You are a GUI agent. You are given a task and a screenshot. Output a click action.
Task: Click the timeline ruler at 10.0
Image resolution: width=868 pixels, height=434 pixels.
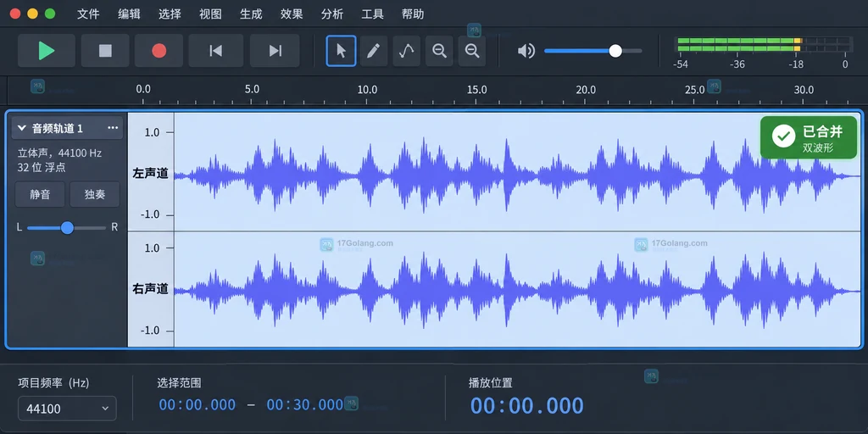pos(367,90)
